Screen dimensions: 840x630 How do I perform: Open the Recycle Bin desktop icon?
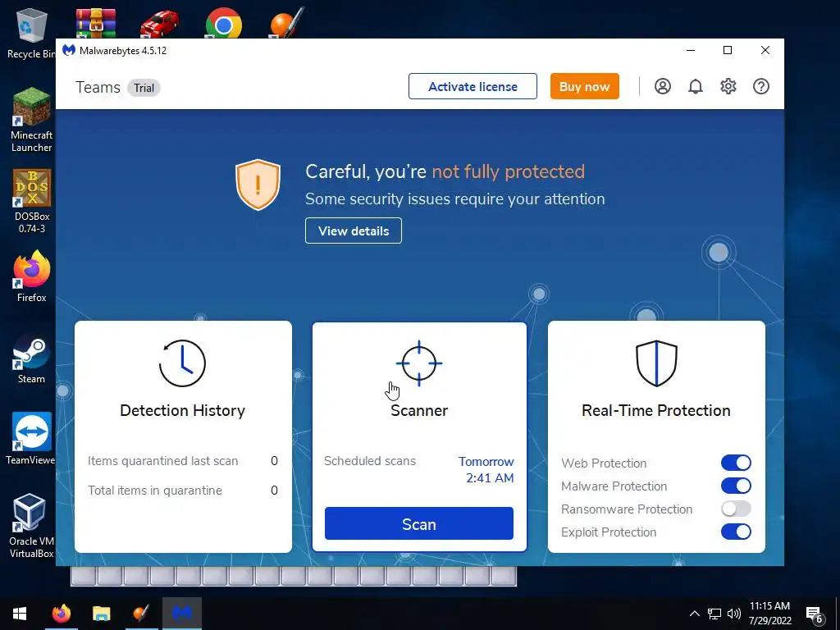[x=31, y=32]
